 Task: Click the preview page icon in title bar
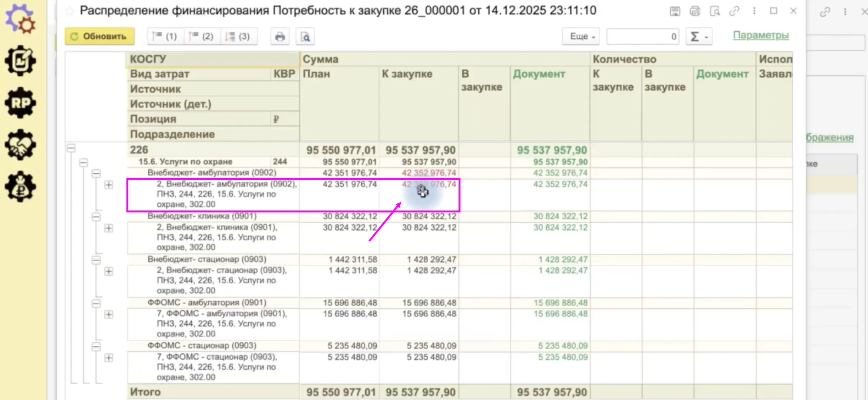715,11
